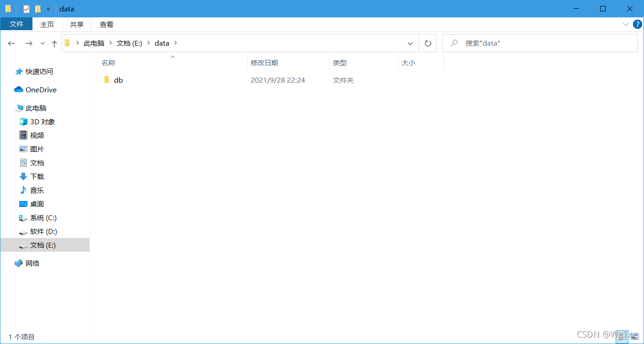Image resolution: width=644 pixels, height=344 pixels.
Task: Refresh the current folder
Action: [428, 43]
